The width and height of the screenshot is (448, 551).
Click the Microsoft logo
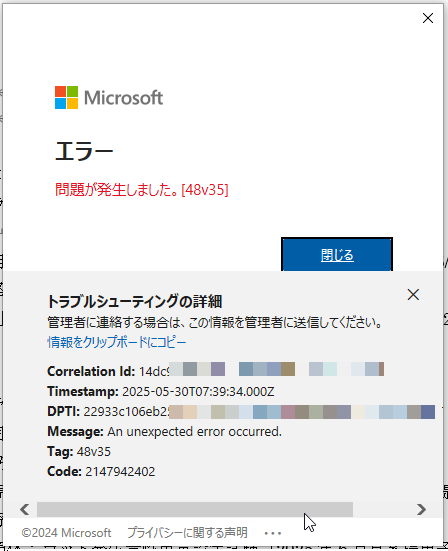pos(109,97)
